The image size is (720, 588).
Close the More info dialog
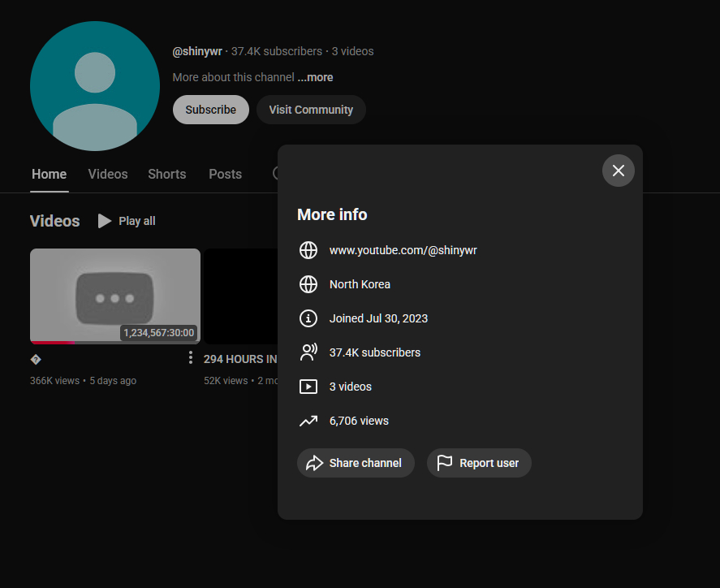(x=618, y=171)
